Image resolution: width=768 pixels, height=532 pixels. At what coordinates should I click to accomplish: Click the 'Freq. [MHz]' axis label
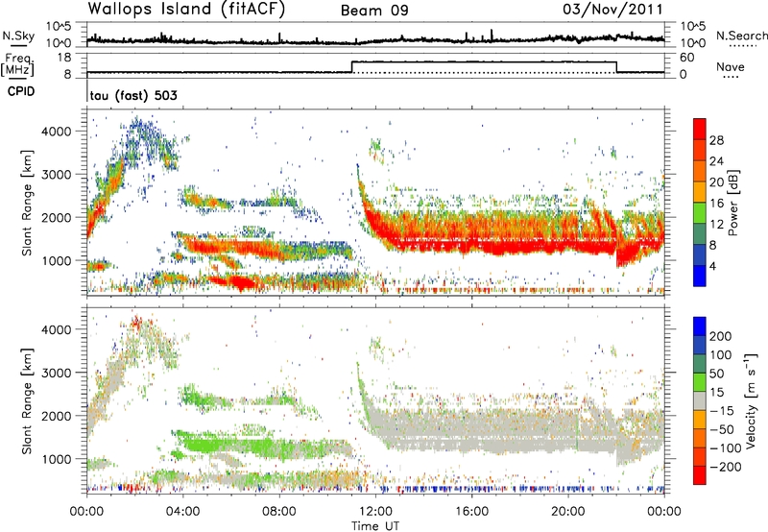(x=17, y=65)
